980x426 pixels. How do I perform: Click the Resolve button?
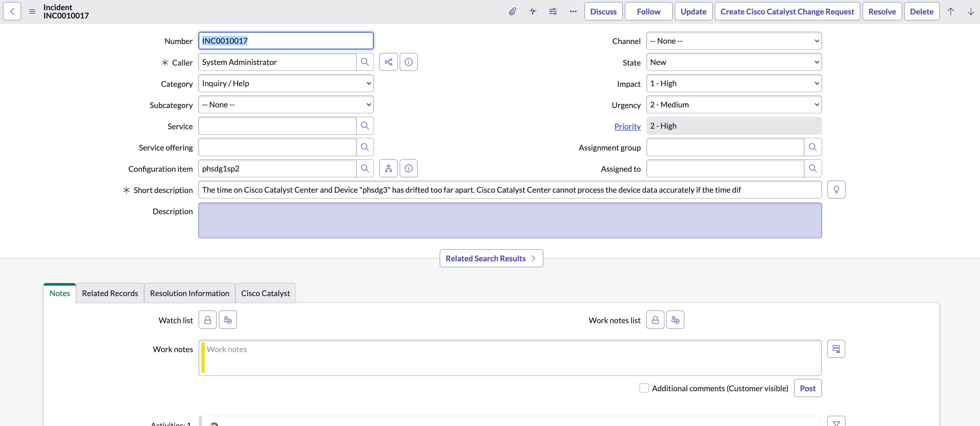click(x=882, y=11)
